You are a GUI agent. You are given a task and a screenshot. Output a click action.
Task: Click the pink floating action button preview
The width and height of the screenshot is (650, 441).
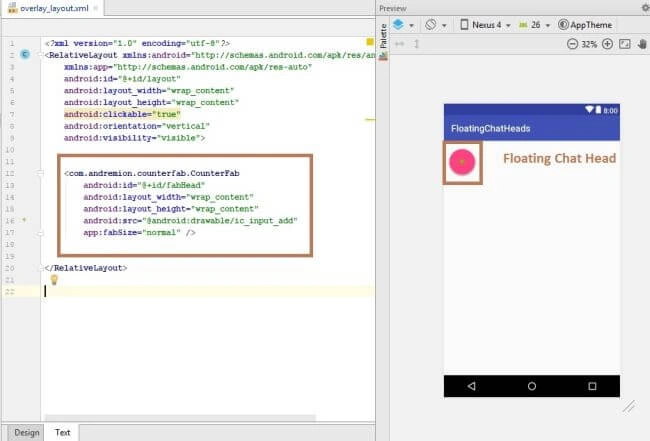[462, 162]
